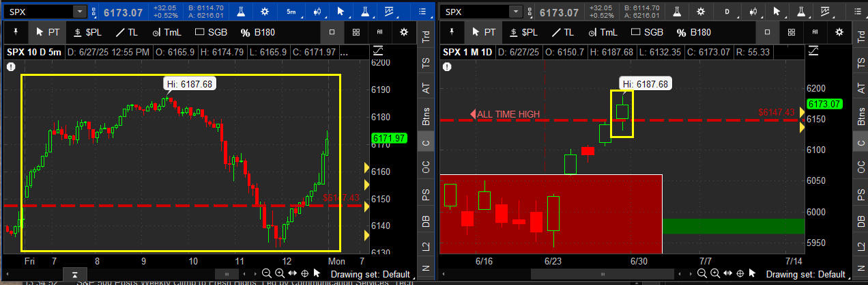The image size is (868, 285).
Task: Select % B180 tool in left chart
Action: [257, 32]
